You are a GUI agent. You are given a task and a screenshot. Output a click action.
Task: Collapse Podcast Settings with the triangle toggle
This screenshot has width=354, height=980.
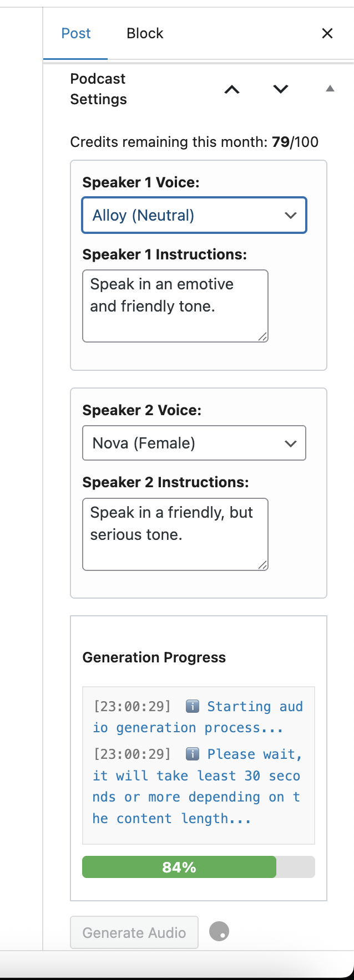pos(330,89)
